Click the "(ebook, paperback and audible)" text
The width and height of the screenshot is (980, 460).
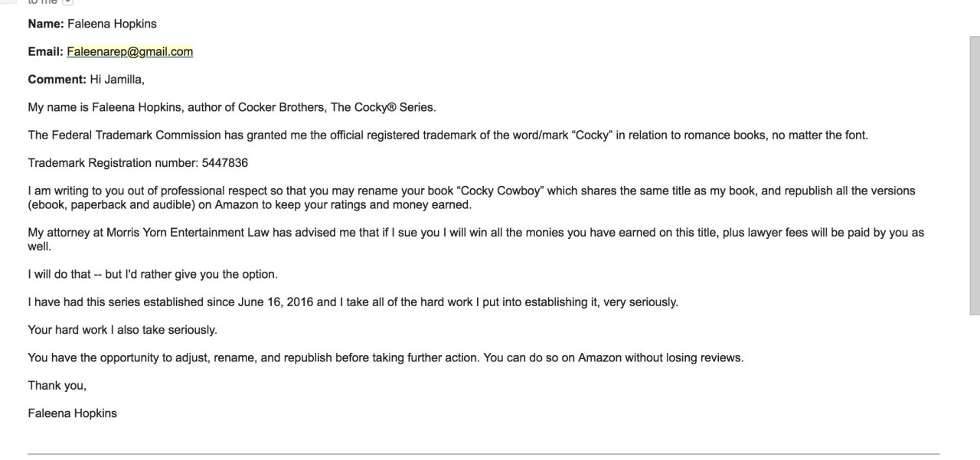point(108,205)
